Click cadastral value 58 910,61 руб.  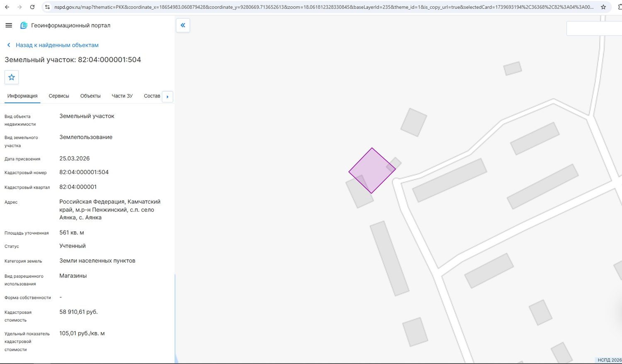coord(78,312)
